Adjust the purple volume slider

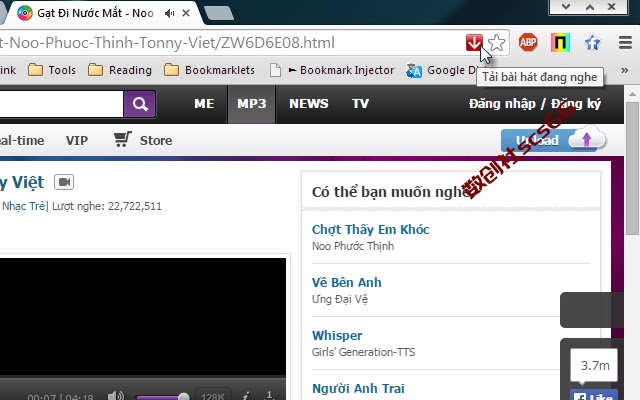[x=162, y=396]
